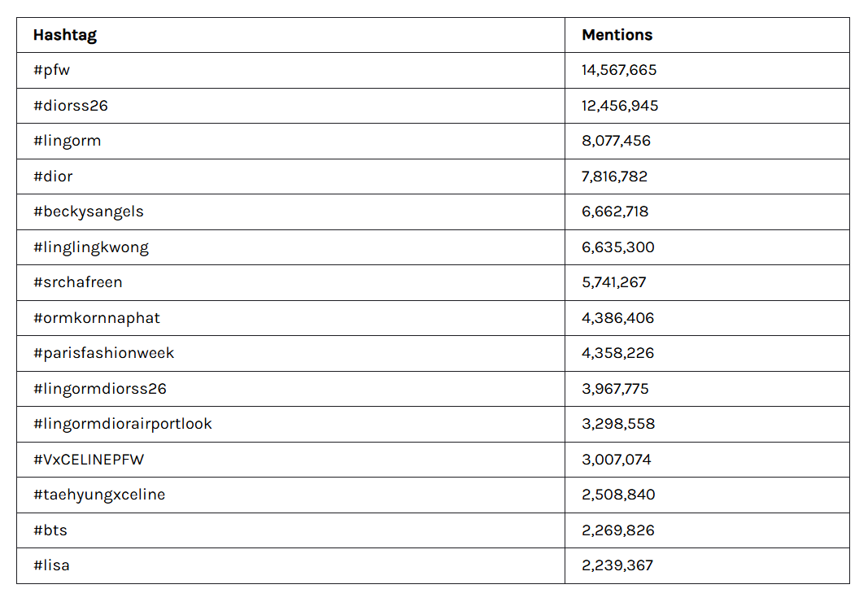Click the #dior hashtag cell
The height and width of the screenshot is (602, 868).
(54, 177)
